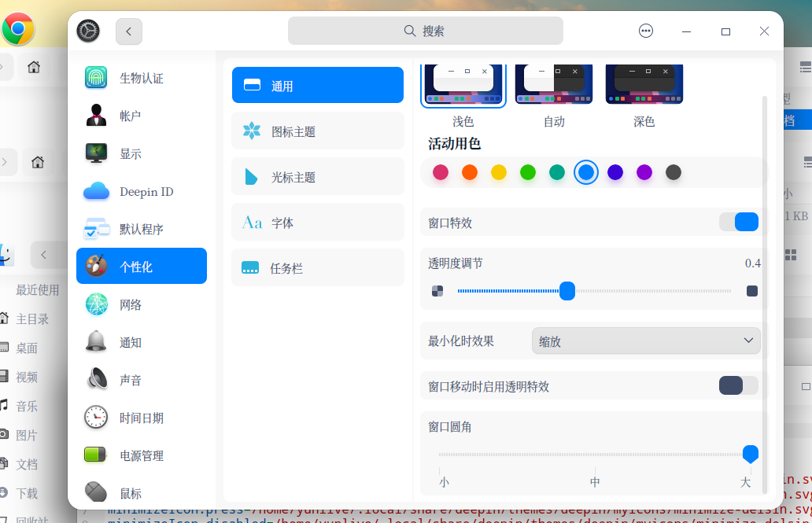Launch Chrome from the desktop corner
This screenshot has height=523, width=812.
pos(17,29)
